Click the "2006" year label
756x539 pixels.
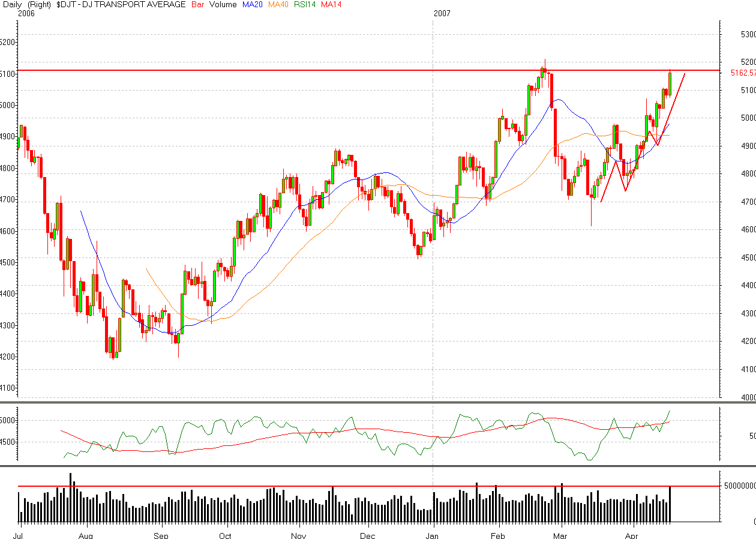26,13
